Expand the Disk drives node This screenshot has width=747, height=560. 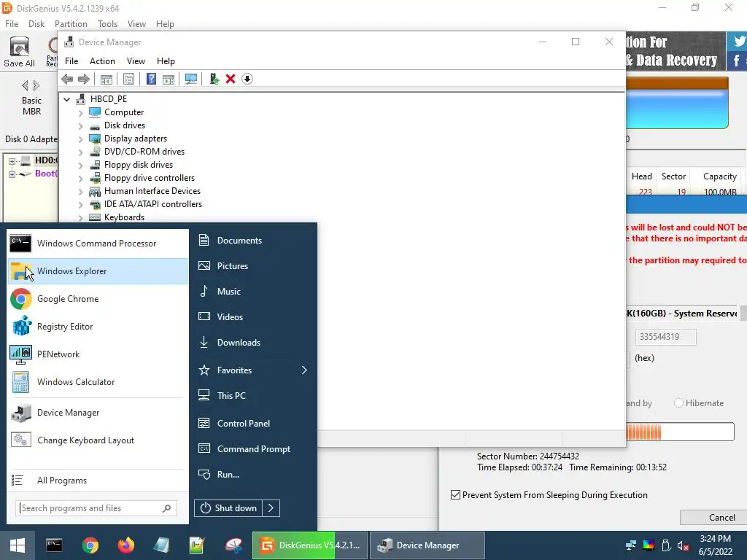pyautogui.click(x=80, y=126)
